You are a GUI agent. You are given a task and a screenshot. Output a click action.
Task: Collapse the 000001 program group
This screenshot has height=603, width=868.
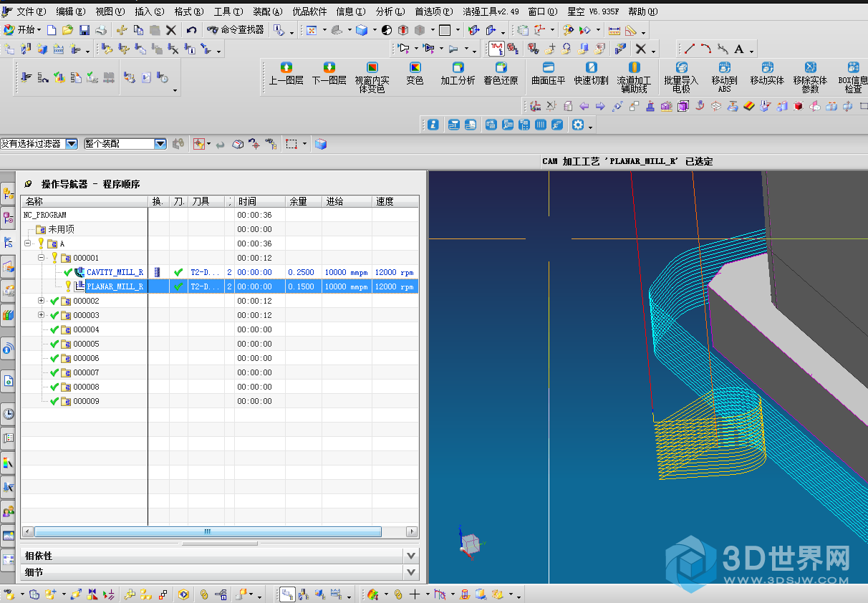[x=42, y=258]
